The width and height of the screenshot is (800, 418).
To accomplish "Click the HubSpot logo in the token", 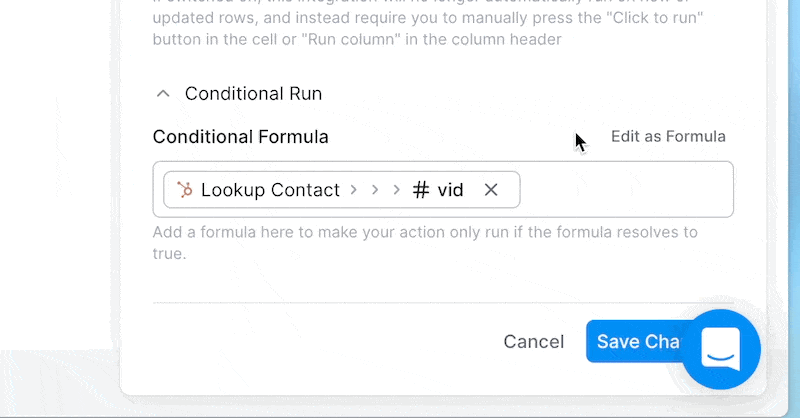I will [x=185, y=190].
